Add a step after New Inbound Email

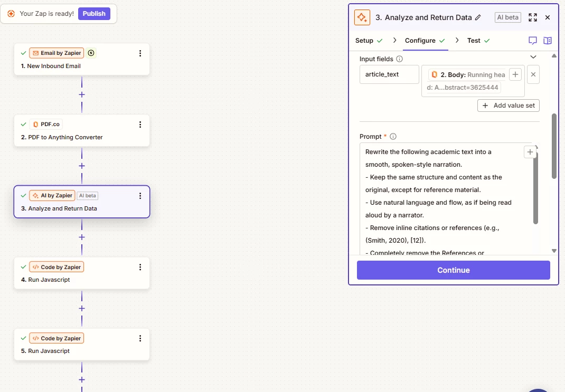[82, 94]
